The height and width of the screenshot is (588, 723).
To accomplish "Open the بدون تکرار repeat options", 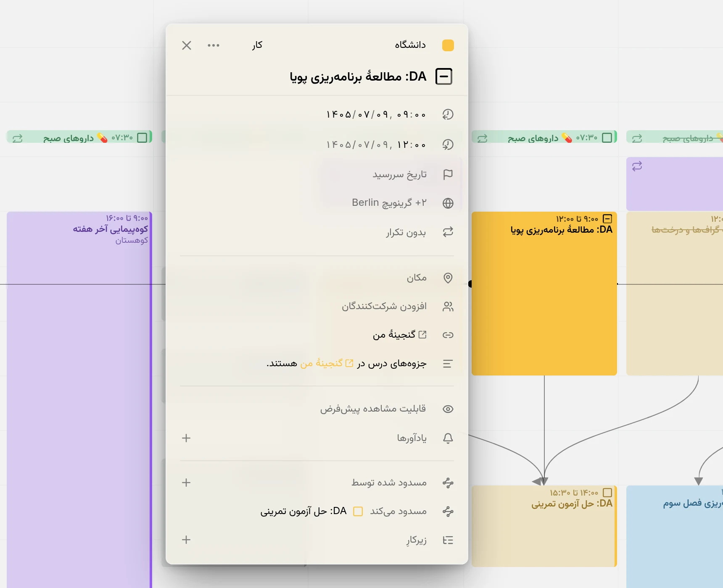I will [x=406, y=232].
